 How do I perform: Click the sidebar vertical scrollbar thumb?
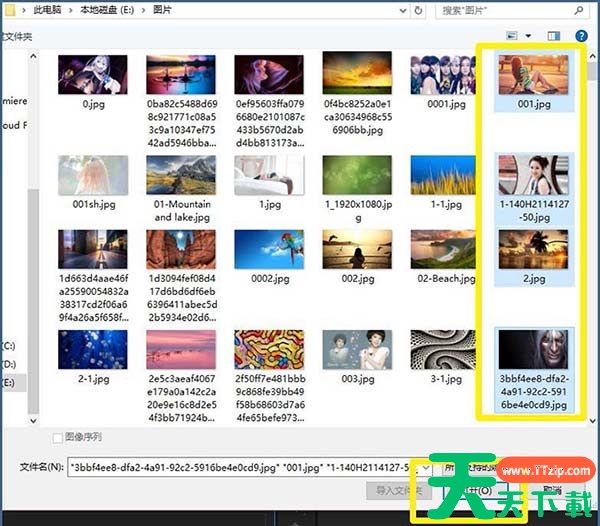point(33,300)
